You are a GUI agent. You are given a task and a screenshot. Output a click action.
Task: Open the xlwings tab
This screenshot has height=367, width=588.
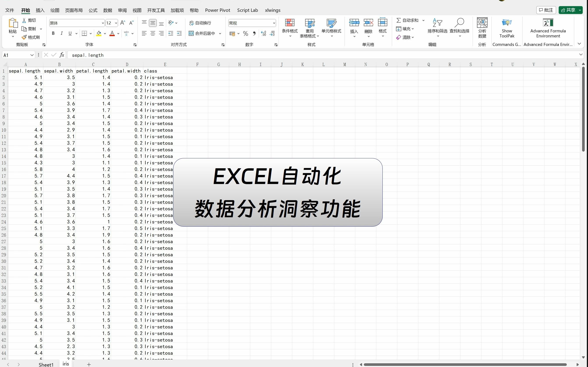273,10
